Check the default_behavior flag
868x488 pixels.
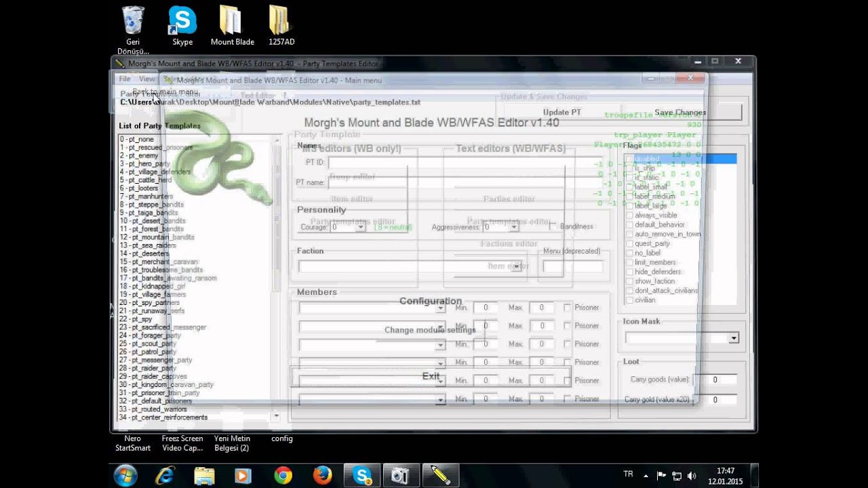click(630, 224)
